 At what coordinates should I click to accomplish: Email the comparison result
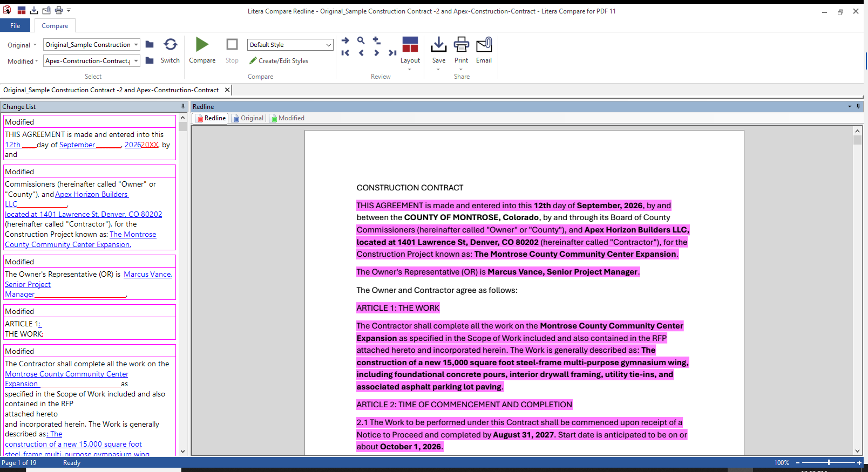point(484,51)
